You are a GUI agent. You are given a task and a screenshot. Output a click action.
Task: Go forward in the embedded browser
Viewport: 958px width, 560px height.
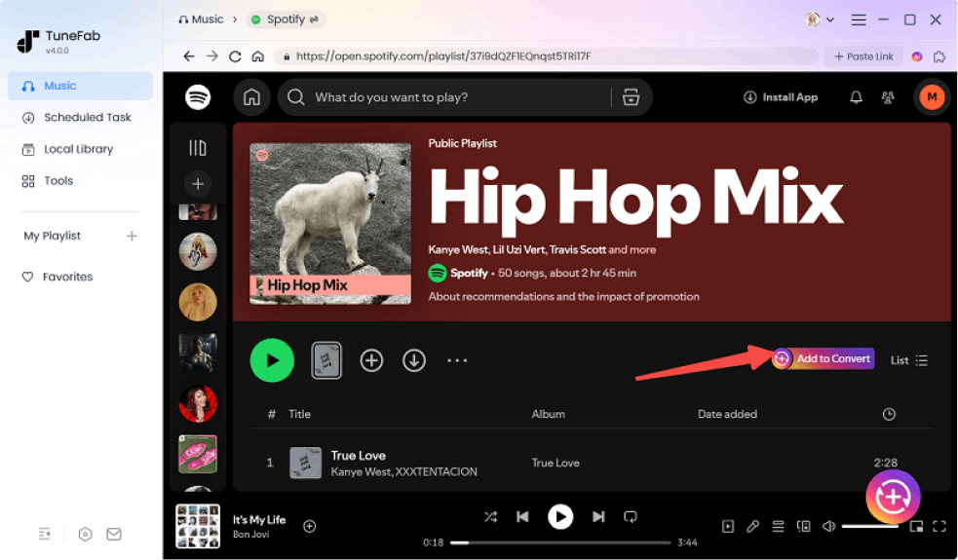click(x=212, y=56)
